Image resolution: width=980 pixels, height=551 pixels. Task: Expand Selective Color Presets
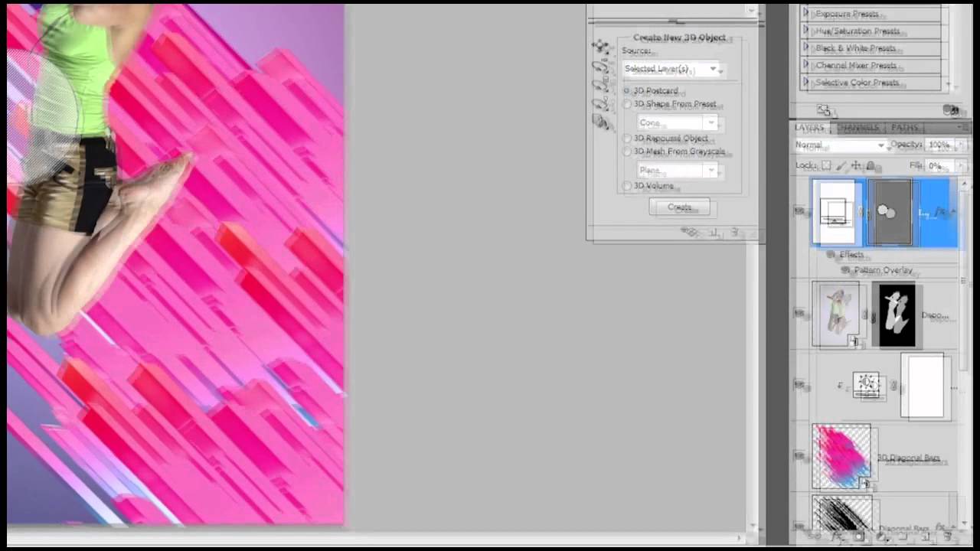point(806,83)
